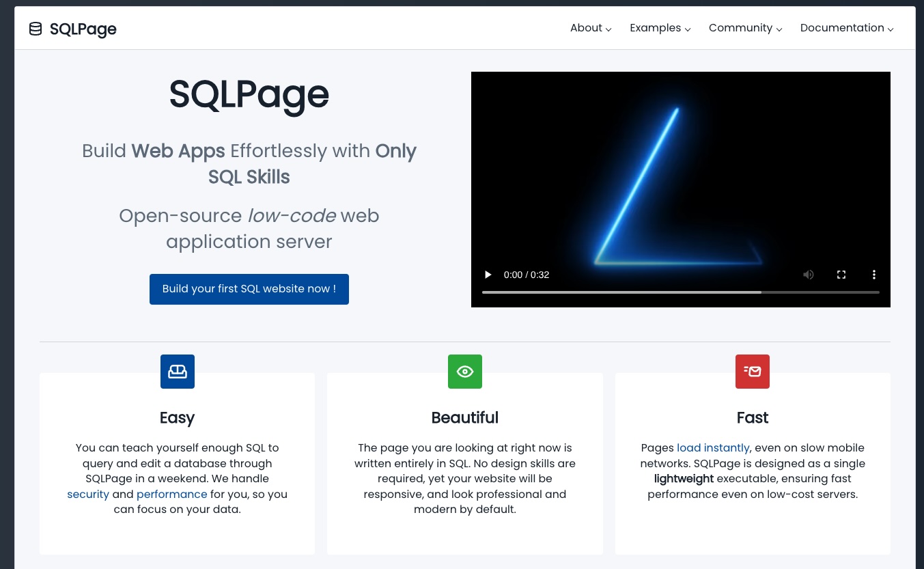Click the bold word lightweight in Fast card

pyautogui.click(x=684, y=479)
